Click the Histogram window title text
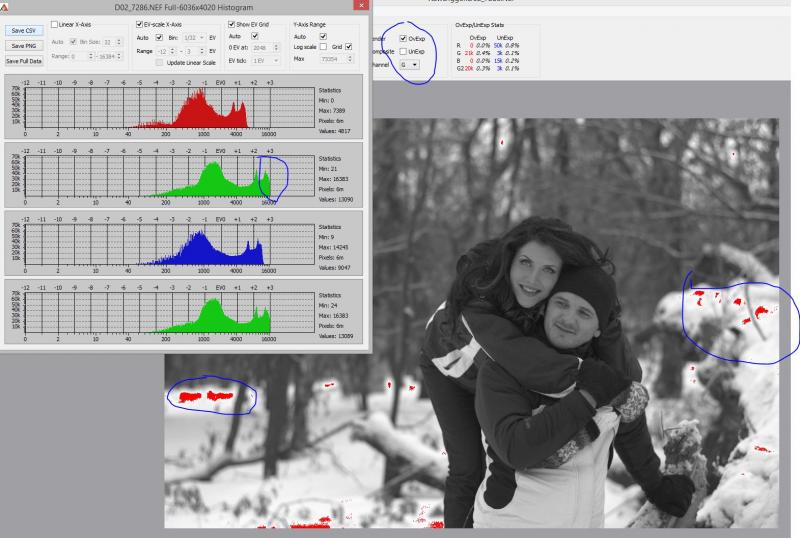This screenshot has height=538, width=800. pyautogui.click(x=184, y=8)
